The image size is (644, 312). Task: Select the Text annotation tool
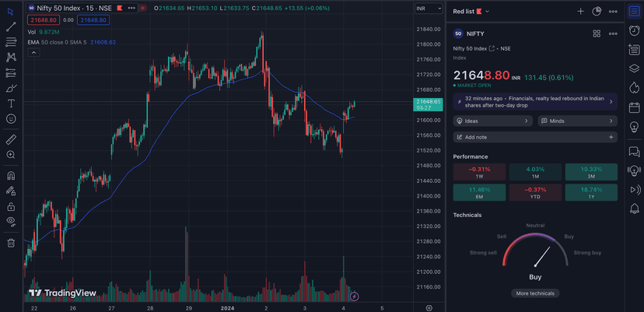(x=11, y=103)
